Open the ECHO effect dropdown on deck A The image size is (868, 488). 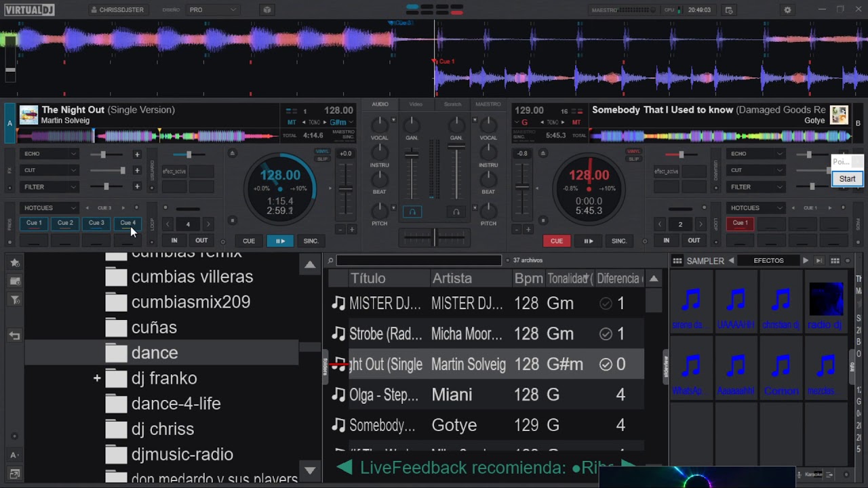50,154
